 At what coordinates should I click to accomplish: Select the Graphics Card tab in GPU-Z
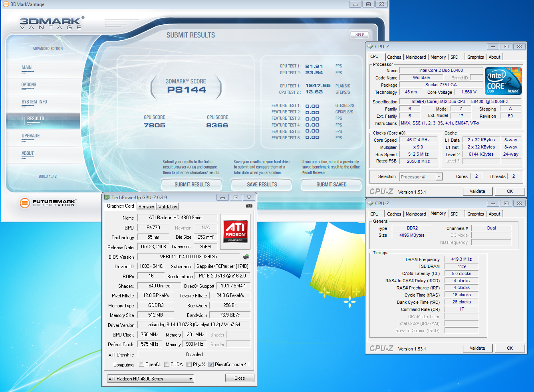coord(121,206)
